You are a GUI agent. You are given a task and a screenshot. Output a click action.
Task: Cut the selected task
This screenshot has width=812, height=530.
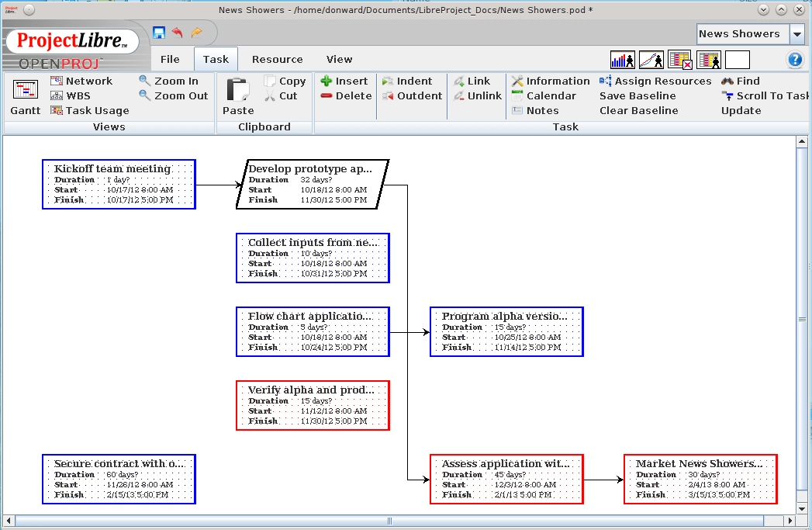click(281, 96)
